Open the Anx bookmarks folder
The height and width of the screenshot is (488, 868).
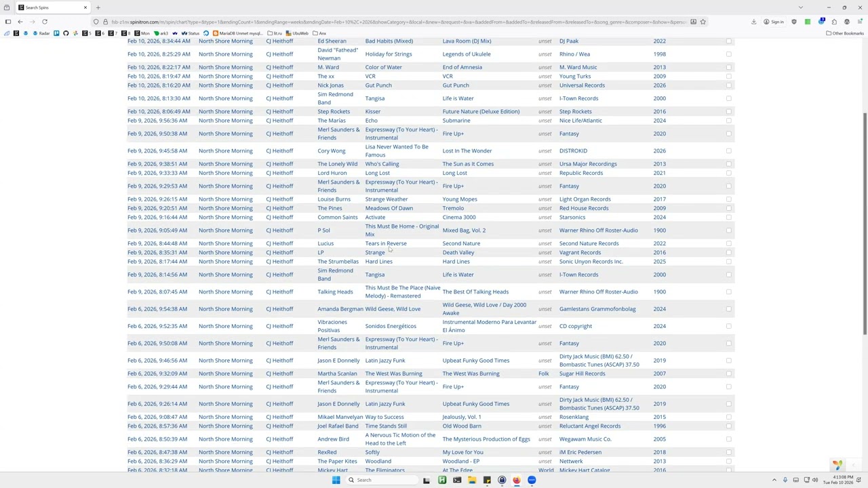[319, 33]
